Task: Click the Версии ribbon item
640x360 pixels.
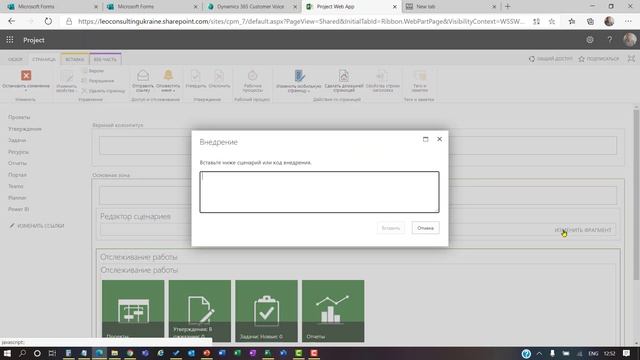Action: coord(93,71)
